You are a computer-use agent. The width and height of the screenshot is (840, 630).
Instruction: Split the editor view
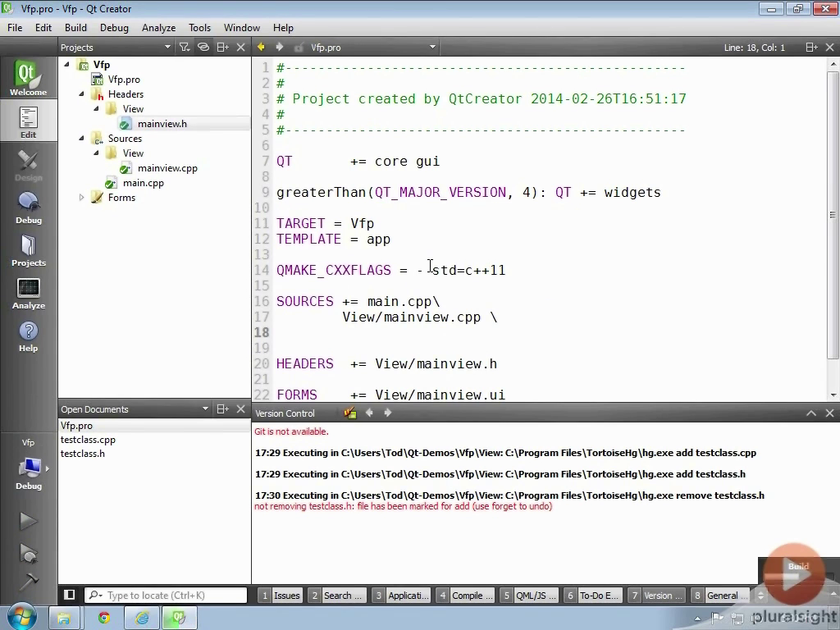coord(811,47)
